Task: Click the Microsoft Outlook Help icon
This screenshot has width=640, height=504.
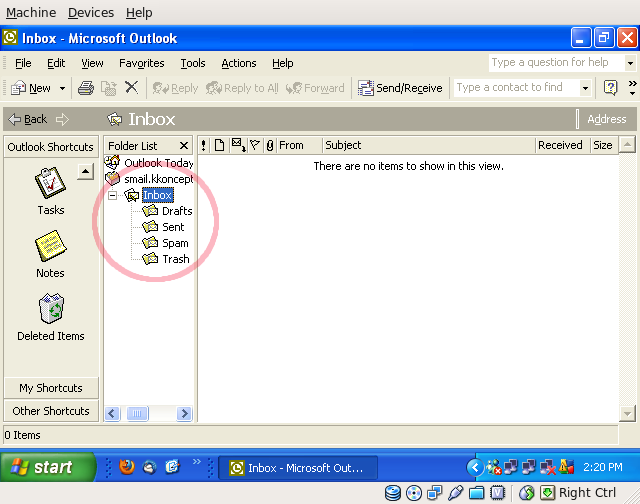Action: click(610, 87)
